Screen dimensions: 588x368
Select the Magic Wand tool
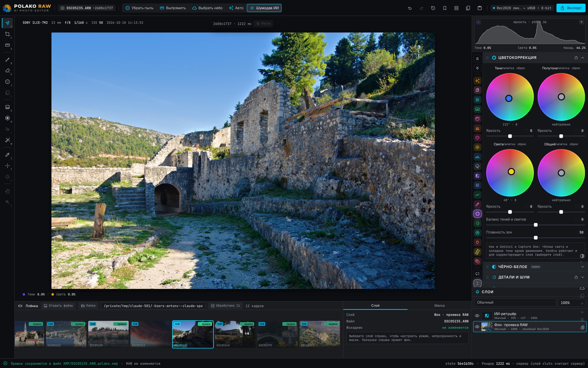coord(7,140)
